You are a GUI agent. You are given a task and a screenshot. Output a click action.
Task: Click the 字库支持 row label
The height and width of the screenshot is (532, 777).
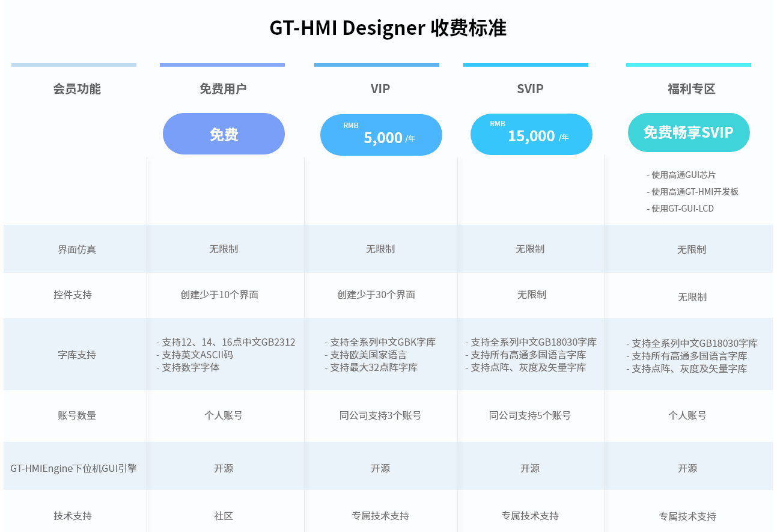[x=77, y=355]
